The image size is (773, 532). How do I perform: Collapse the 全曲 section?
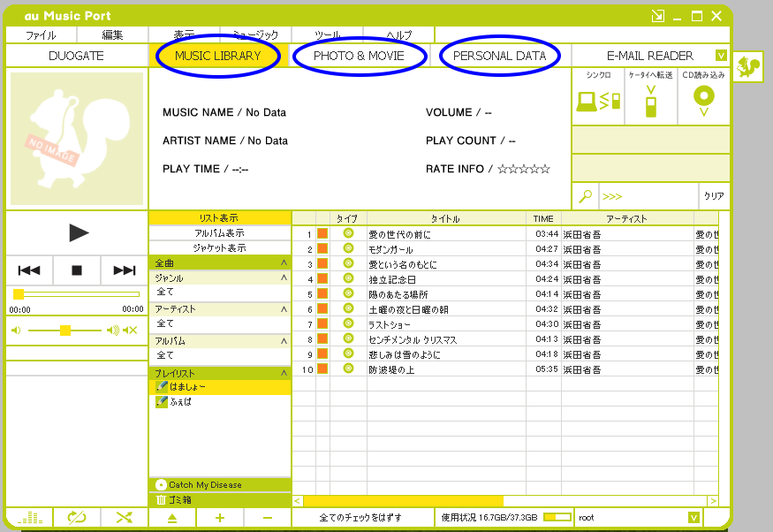(284, 262)
